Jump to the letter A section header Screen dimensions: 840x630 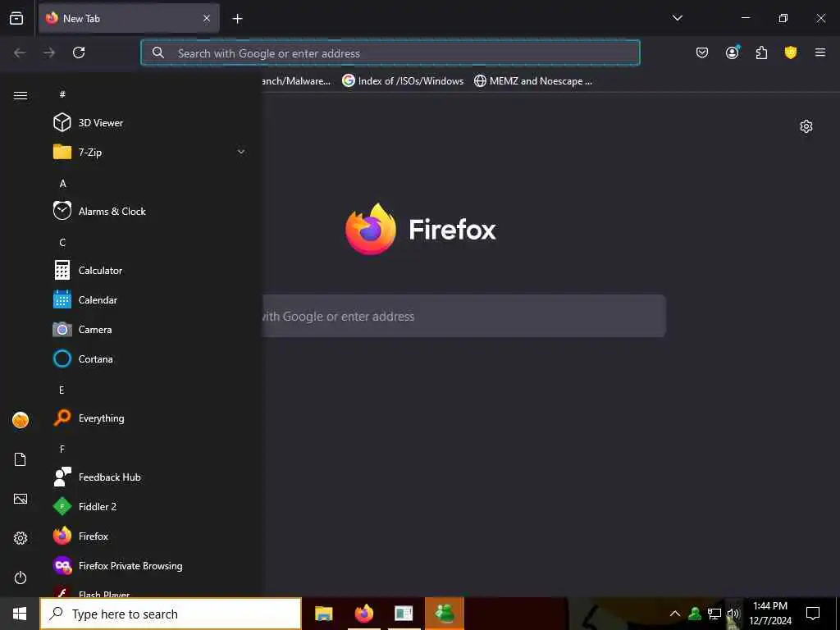[x=62, y=183]
